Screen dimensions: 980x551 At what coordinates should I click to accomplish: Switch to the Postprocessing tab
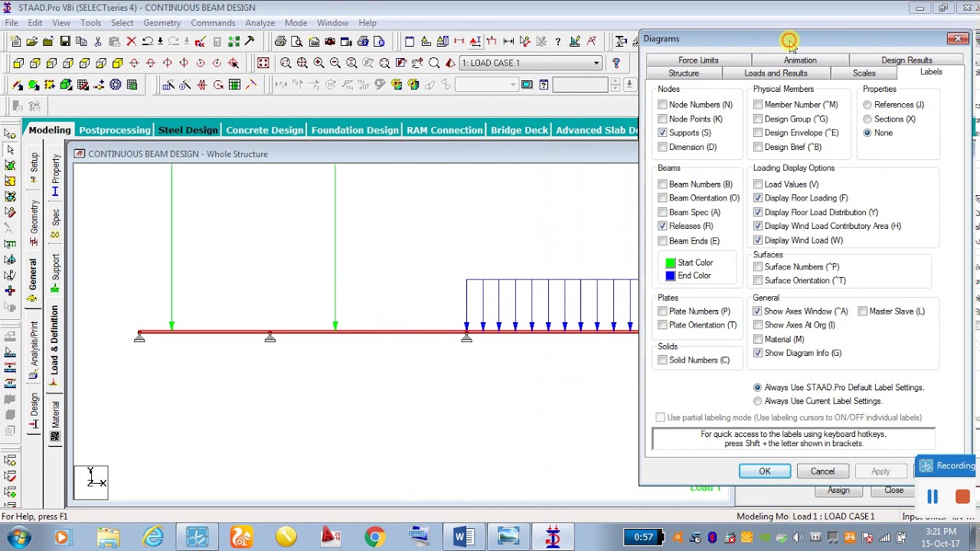(x=114, y=130)
